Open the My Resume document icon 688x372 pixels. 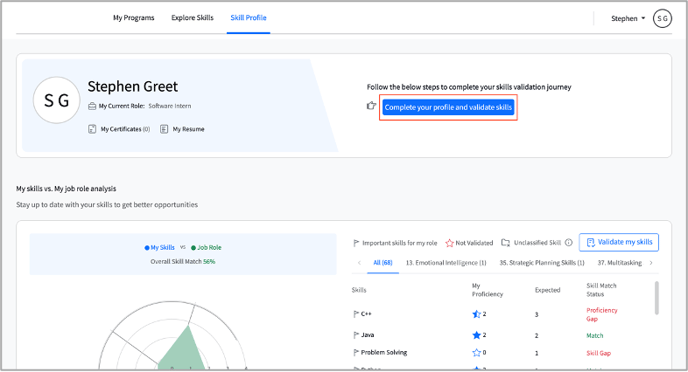click(164, 129)
